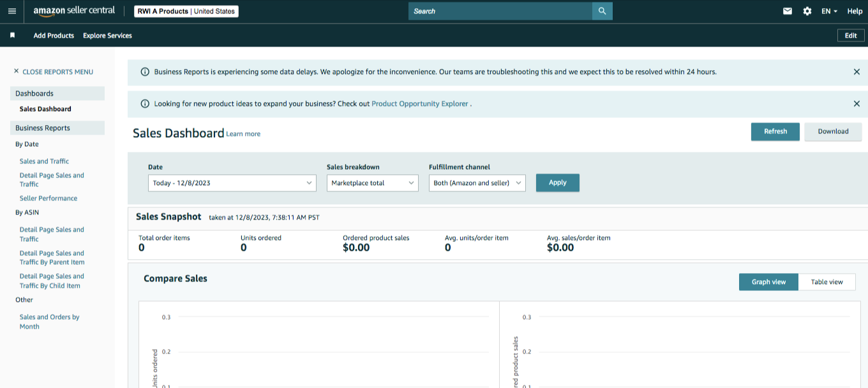Click the Download button

[x=833, y=131]
